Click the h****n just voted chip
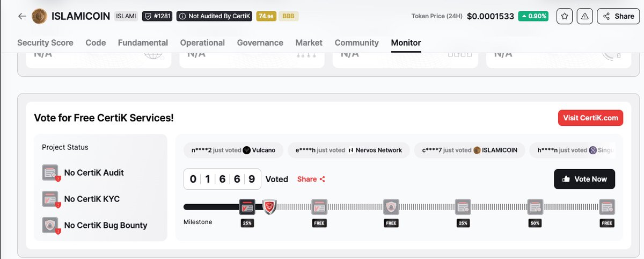 [x=572, y=150]
